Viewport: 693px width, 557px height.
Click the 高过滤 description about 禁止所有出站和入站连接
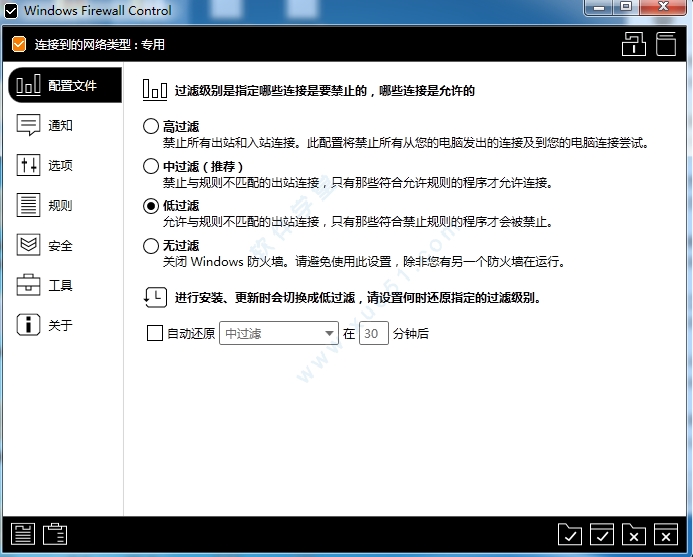point(406,142)
